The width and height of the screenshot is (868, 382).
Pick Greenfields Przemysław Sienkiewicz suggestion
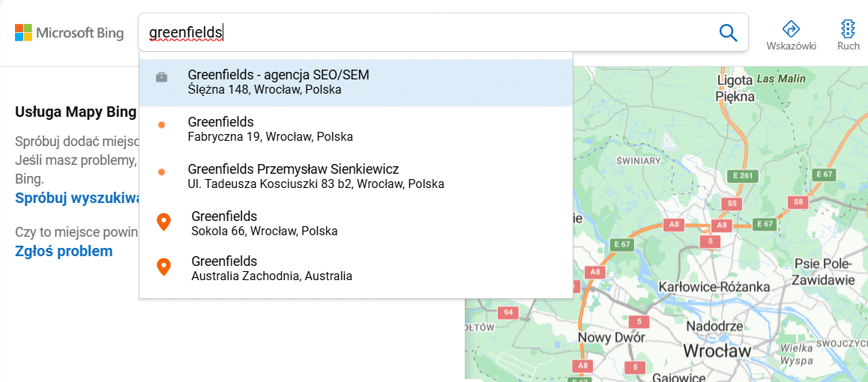pos(356,176)
